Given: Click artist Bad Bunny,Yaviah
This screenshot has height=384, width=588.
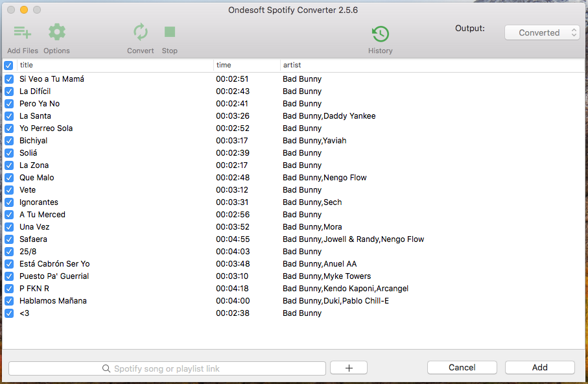Looking at the screenshot, I should pos(314,140).
